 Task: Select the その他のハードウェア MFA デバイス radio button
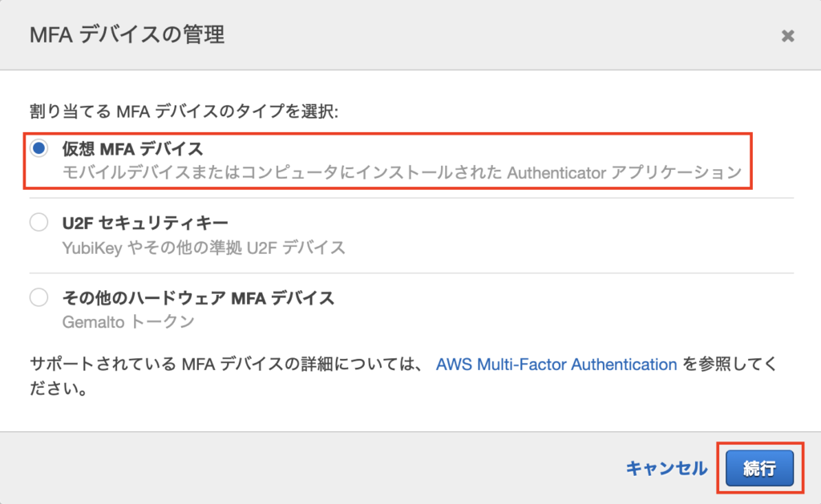point(38,298)
